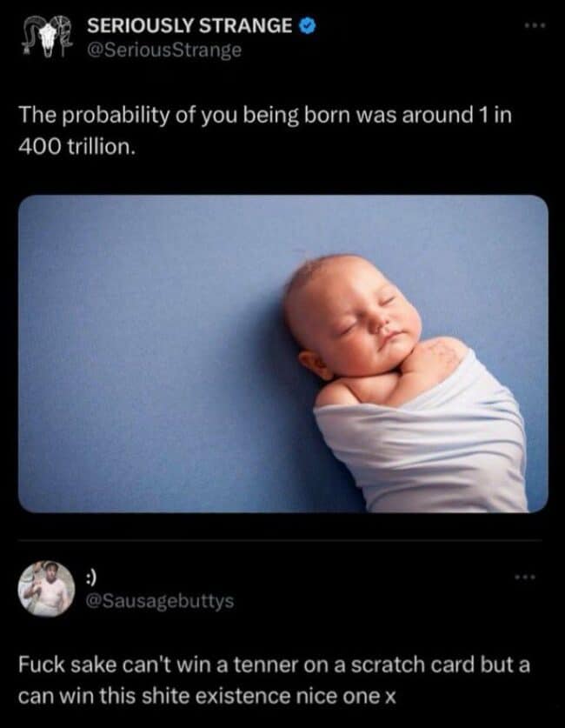Viewport: 565px width, 728px height.
Task: Click the words 'Fuck sake' in reply
Action: pos(67,665)
